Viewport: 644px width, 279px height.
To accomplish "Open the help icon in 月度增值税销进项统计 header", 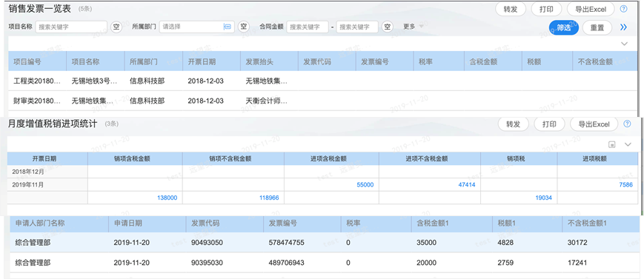I will 627,124.
